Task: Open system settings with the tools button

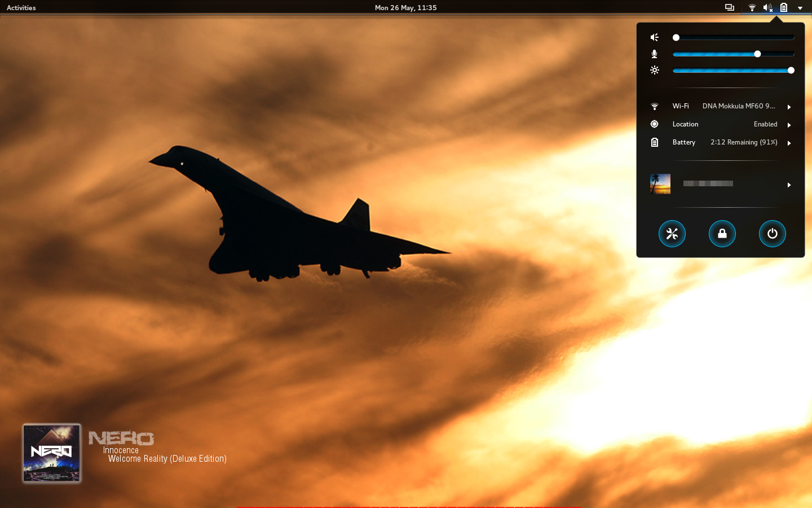Action: click(672, 234)
